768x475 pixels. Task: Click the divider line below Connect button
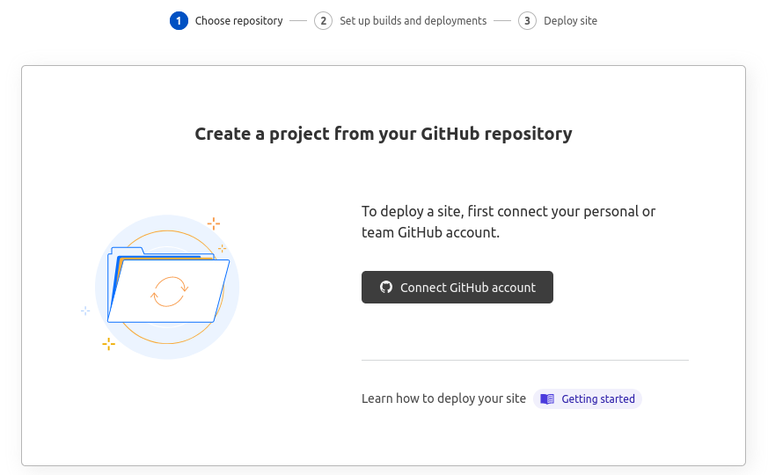coord(524,360)
